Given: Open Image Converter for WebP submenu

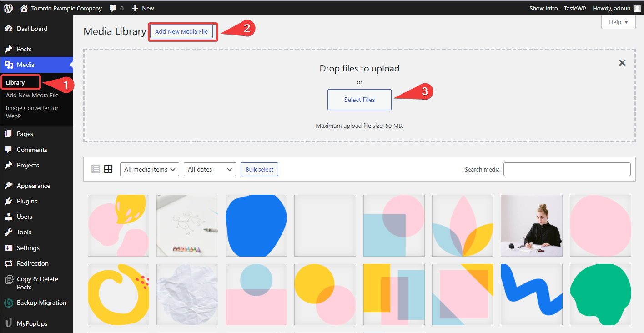Looking at the screenshot, I should [x=32, y=112].
